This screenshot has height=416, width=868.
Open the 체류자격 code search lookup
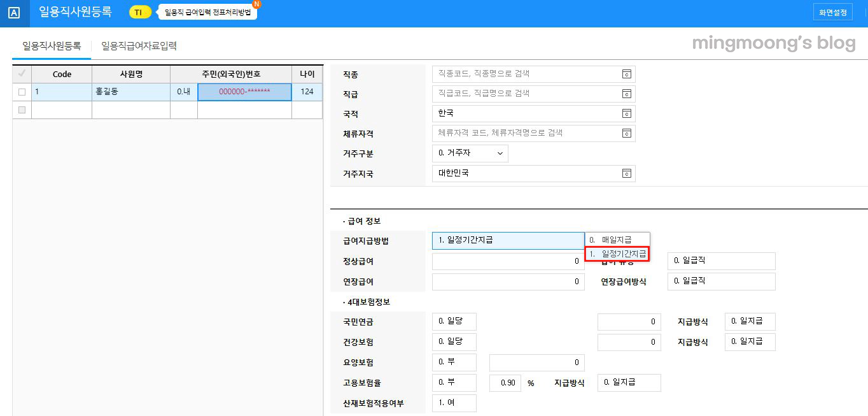[x=627, y=133]
